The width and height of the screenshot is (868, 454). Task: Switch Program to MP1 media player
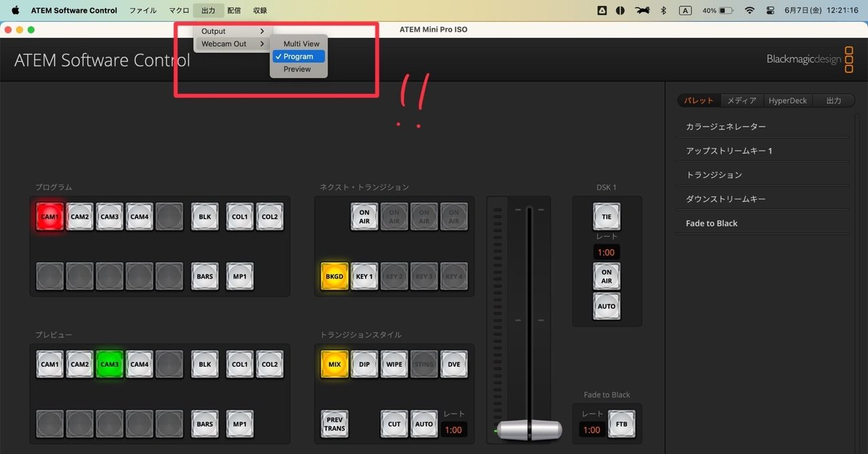[x=239, y=276]
